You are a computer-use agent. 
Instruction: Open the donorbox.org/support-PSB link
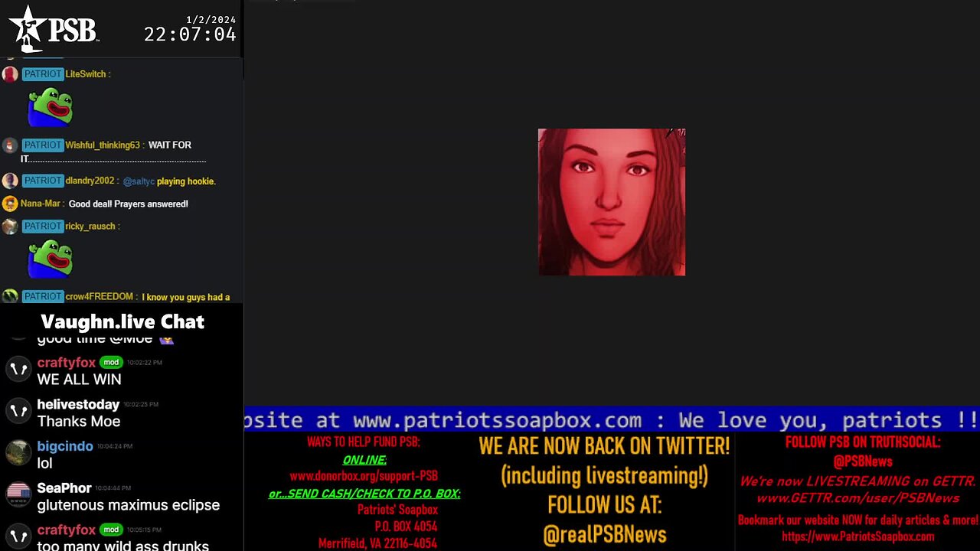364,476
